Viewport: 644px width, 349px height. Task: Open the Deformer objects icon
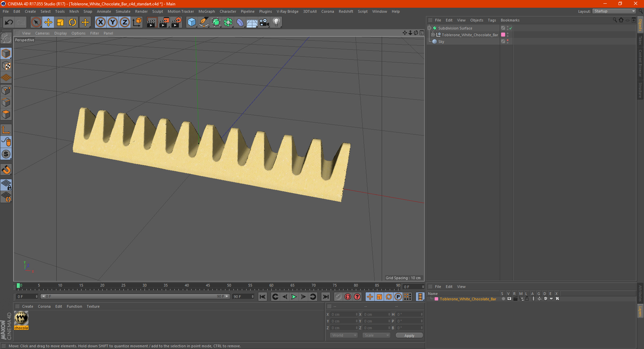point(240,22)
